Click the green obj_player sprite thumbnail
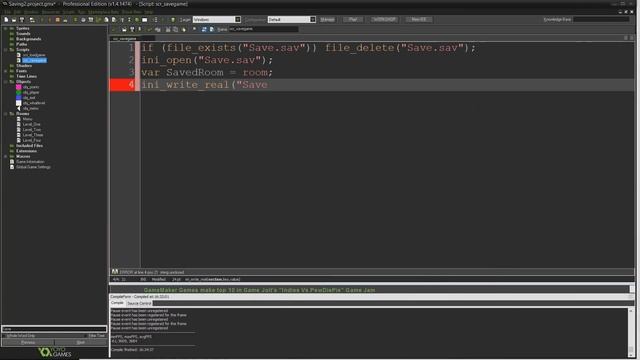This screenshot has height=360, width=640. click(x=18, y=92)
